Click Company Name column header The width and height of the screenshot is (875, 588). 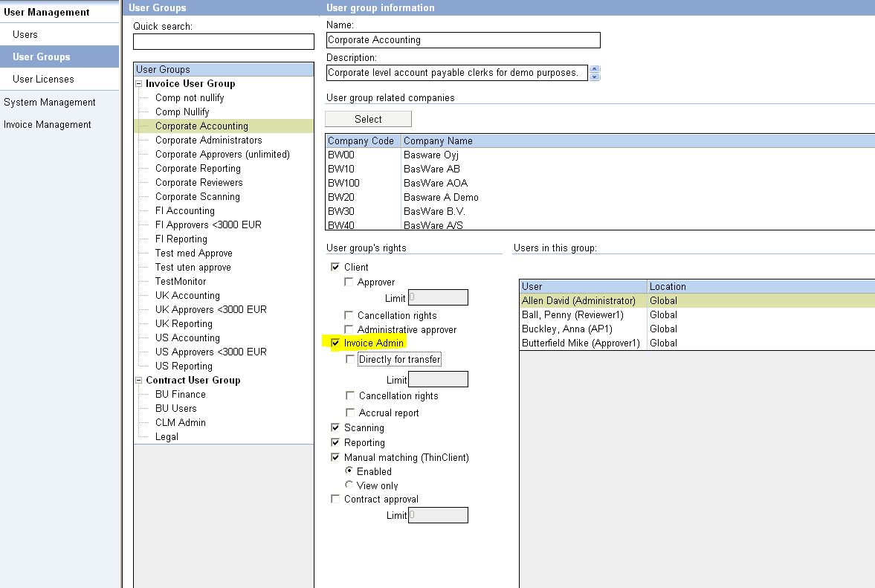638,140
